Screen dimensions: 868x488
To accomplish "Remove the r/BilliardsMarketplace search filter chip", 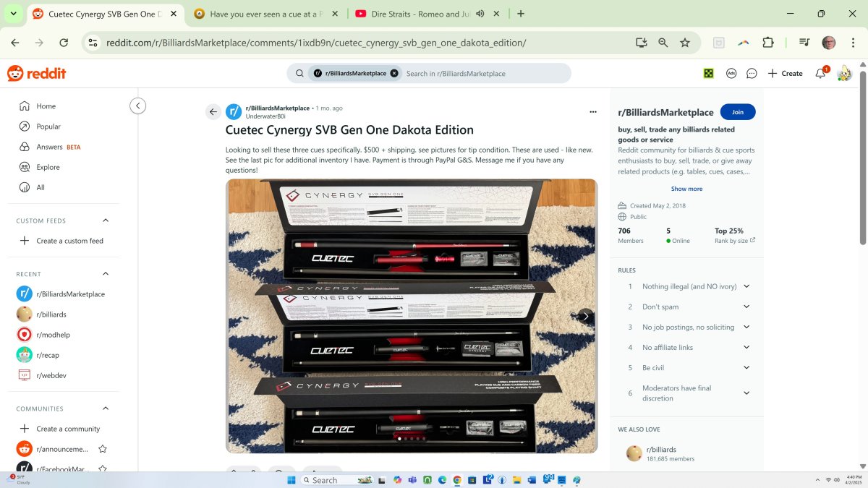I will 394,73.
